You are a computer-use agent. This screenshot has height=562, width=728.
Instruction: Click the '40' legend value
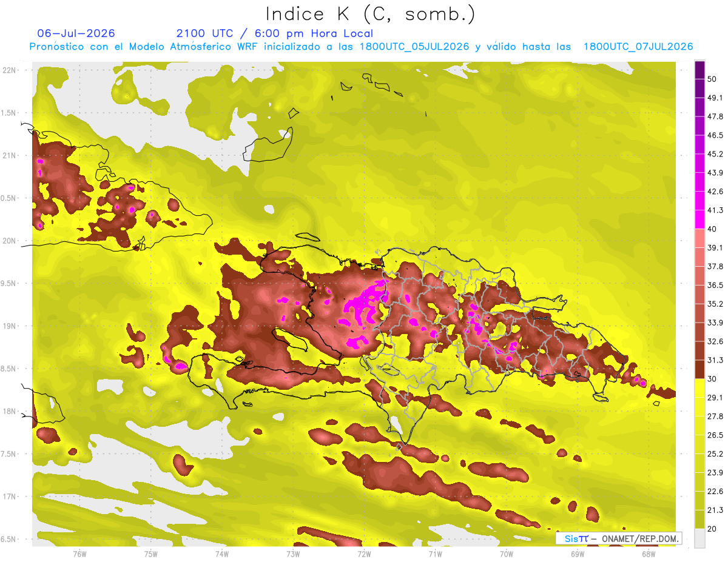(713, 229)
